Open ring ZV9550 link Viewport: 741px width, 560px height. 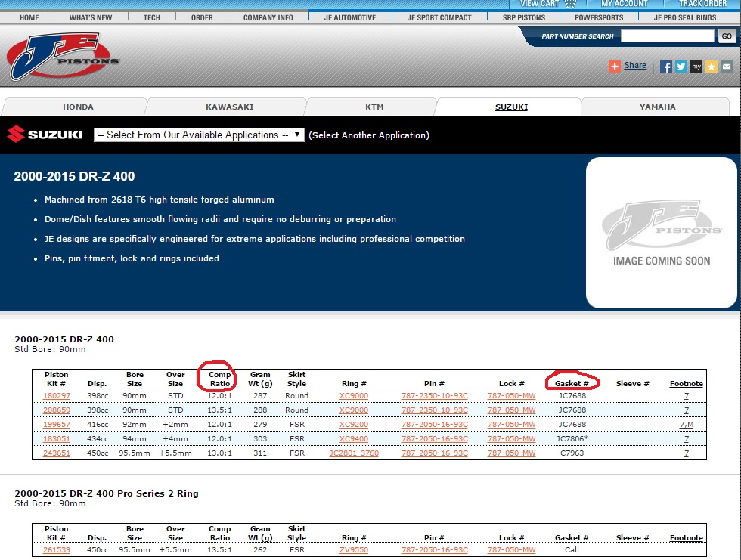point(354,549)
